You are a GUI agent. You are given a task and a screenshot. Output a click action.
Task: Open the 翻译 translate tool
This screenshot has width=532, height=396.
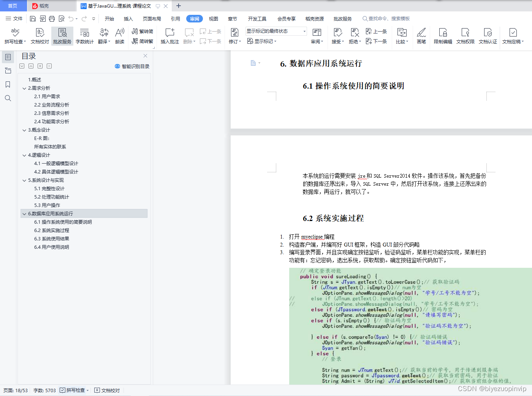coord(104,36)
